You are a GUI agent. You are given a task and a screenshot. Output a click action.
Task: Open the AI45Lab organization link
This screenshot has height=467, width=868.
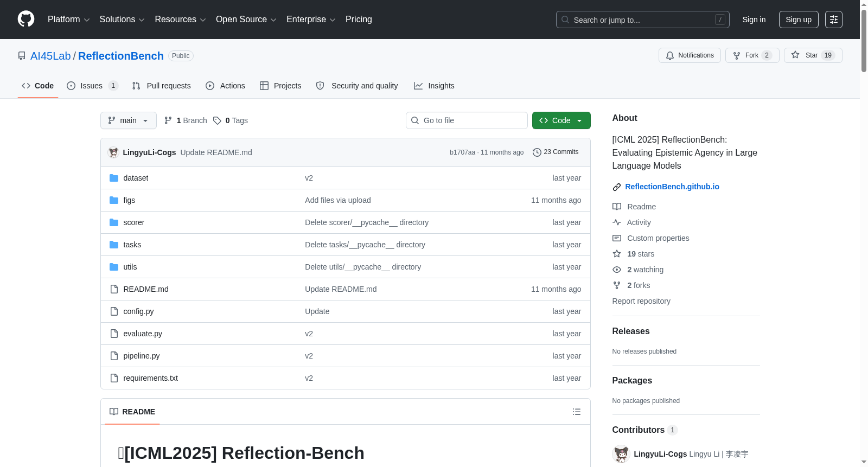(50, 56)
